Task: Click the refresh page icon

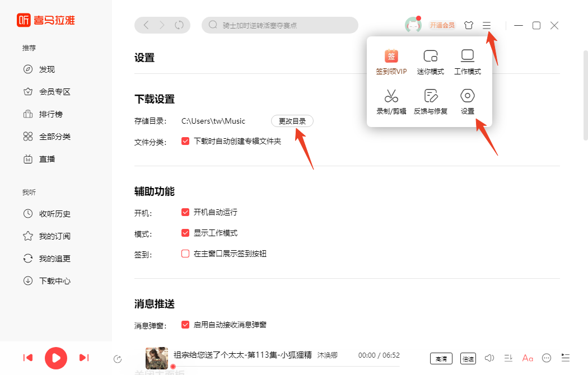Action: (x=179, y=25)
